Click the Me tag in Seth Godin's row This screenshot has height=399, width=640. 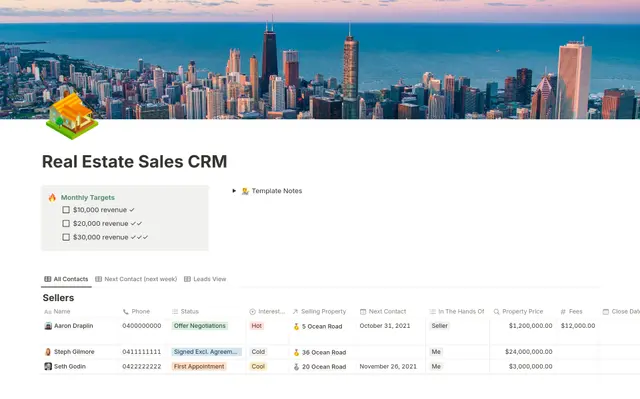pos(436,366)
